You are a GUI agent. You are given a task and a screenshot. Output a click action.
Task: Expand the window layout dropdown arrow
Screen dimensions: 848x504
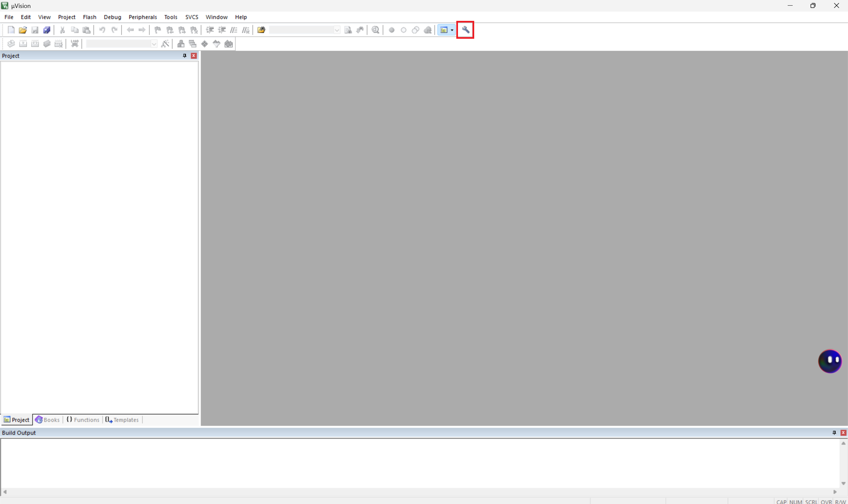tap(452, 30)
